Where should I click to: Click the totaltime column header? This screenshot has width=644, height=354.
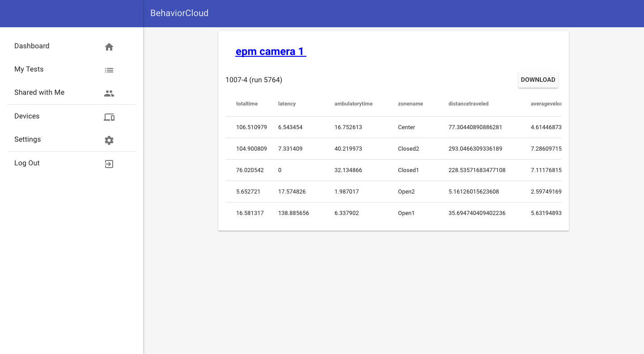pyautogui.click(x=247, y=104)
